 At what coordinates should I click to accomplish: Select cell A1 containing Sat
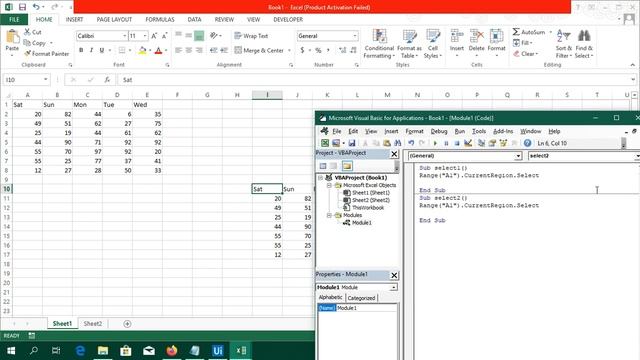[27, 104]
